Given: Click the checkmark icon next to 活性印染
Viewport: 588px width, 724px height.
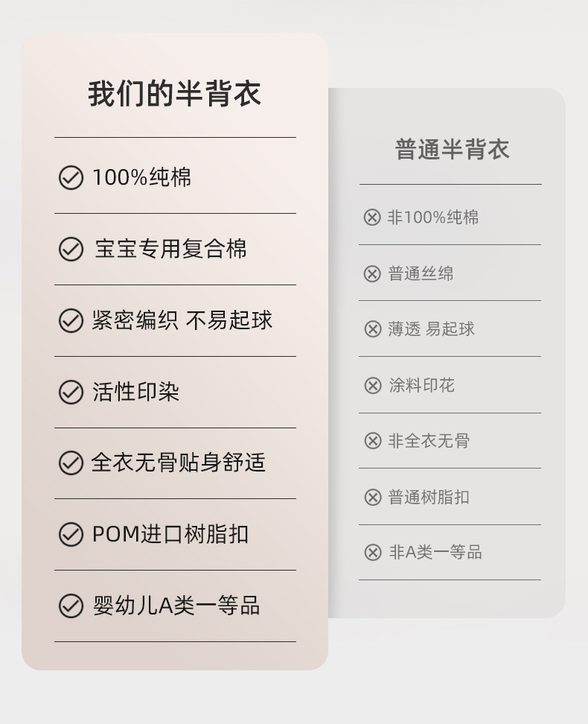Looking at the screenshot, I should (71, 393).
